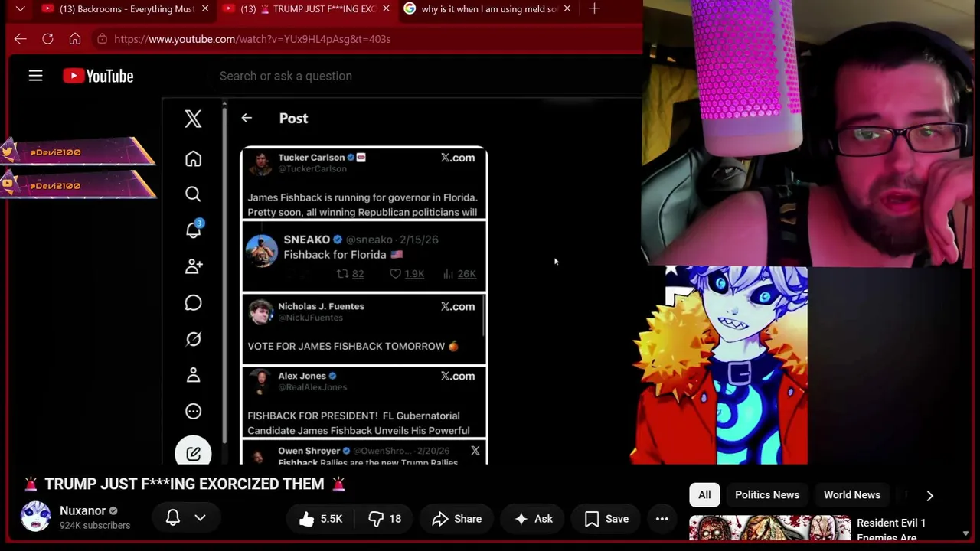Go to the browser home page
The width and height of the screenshot is (980, 551).
74,39
